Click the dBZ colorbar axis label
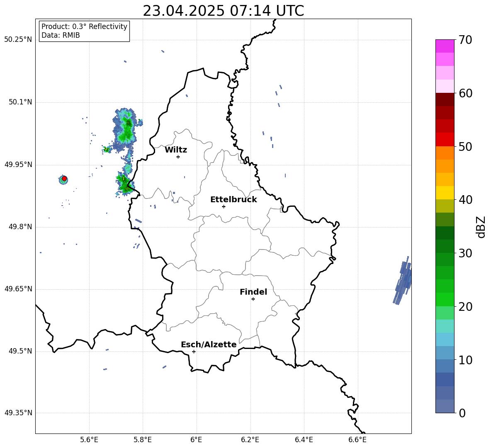The width and height of the screenshot is (491, 448). pos(481,227)
